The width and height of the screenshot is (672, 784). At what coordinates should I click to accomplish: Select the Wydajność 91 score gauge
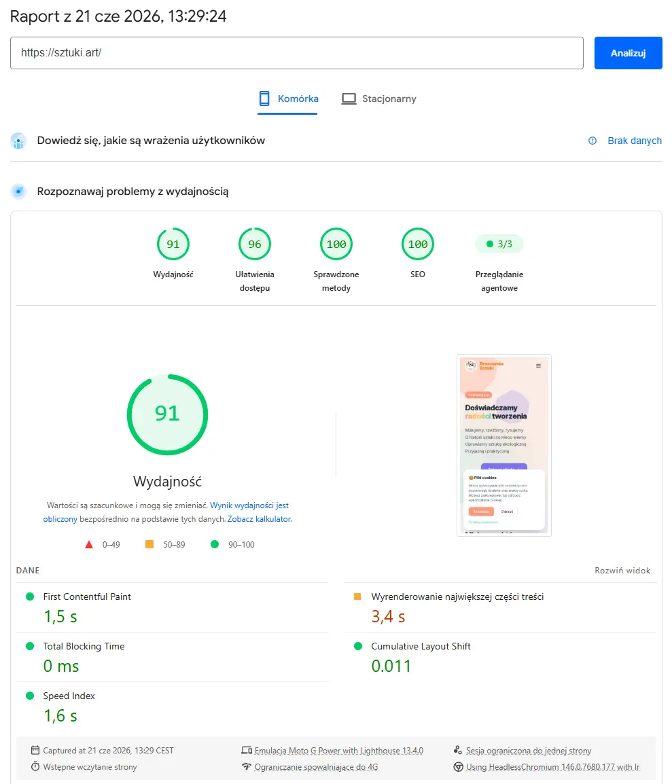click(x=173, y=244)
